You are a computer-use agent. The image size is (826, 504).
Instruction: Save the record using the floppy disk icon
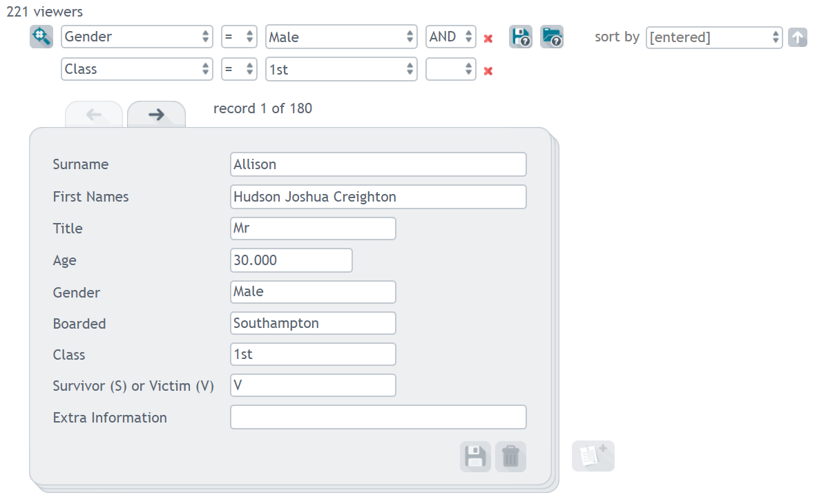pyautogui.click(x=475, y=456)
